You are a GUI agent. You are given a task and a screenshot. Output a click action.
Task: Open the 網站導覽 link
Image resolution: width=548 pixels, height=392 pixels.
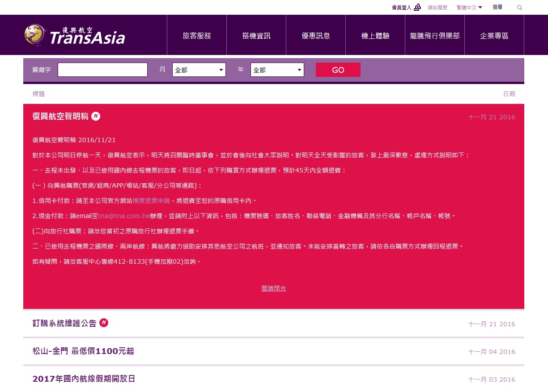click(x=438, y=7)
